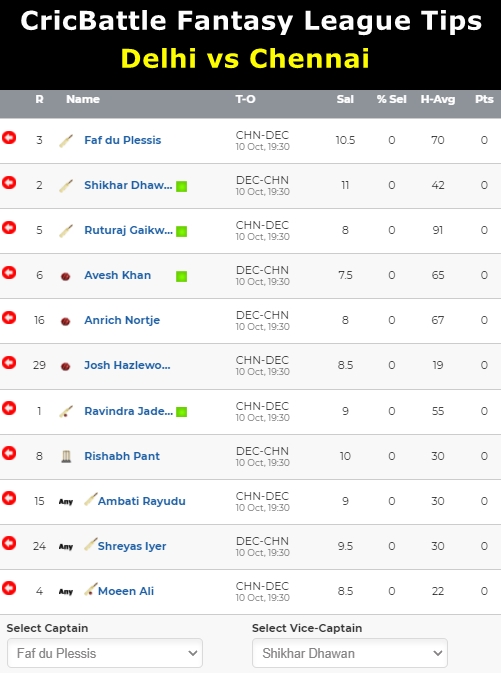Click bowler ball icon beside Anrich Nortje
The image size is (501, 673).
(x=65, y=321)
